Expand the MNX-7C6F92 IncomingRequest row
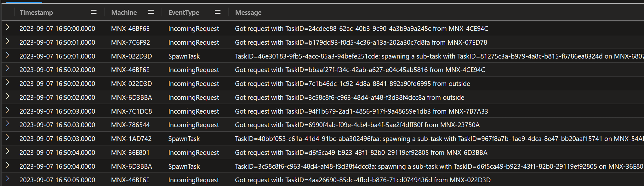Image resolution: width=644 pixels, height=186 pixels. click(x=8, y=42)
